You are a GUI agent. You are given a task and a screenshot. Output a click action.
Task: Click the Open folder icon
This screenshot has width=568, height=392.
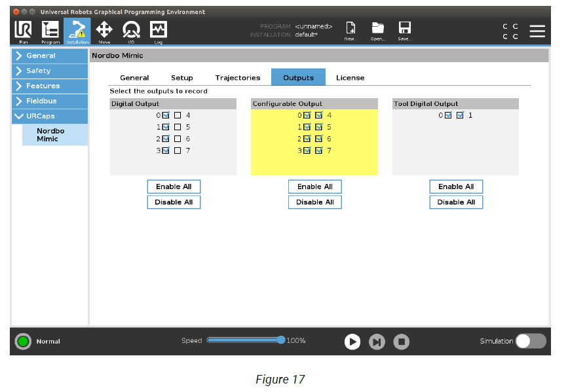coord(378,30)
